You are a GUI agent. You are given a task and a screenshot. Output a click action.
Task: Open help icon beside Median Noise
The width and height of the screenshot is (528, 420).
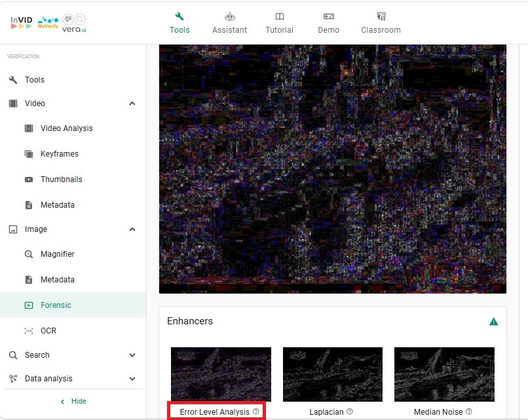coord(469,411)
